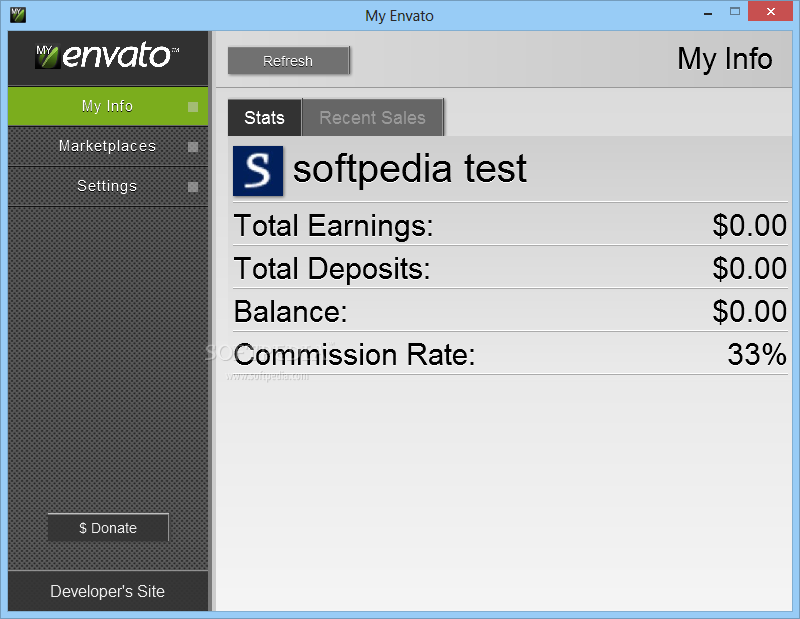Minimize the My Envato window
Image resolution: width=800 pixels, height=619 pixels.
(x=708, y=13)
